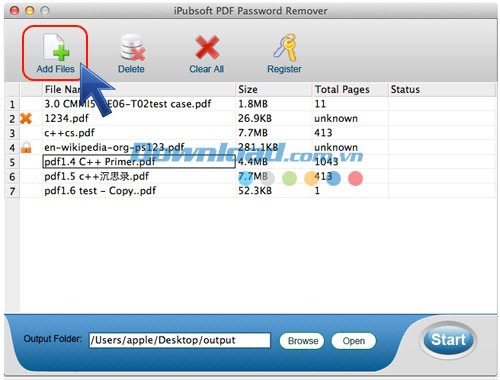The width and height of the screenshot is (500, 380).
Task: Sort by the Total Pages column header
Action: pos(350,89)
